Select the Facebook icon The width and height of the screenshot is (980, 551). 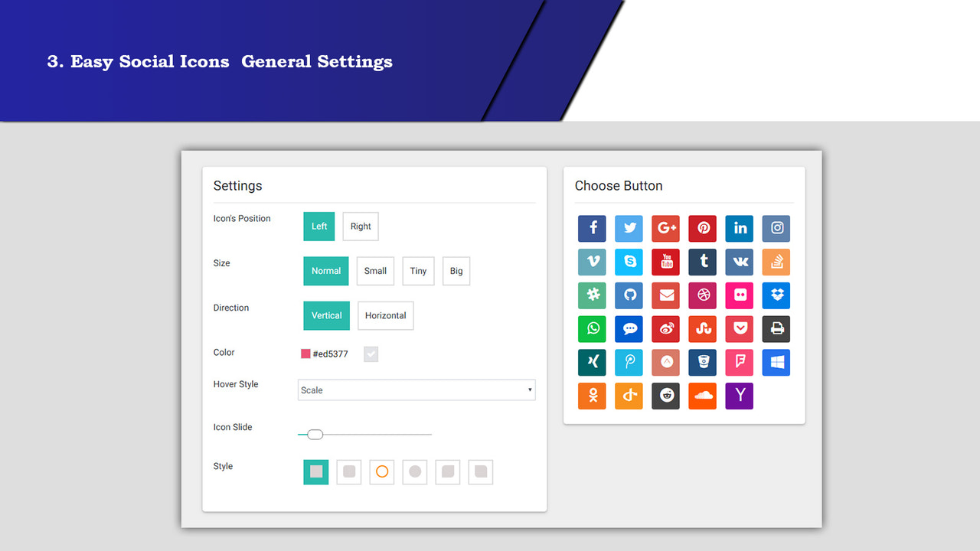pos(592,228)
